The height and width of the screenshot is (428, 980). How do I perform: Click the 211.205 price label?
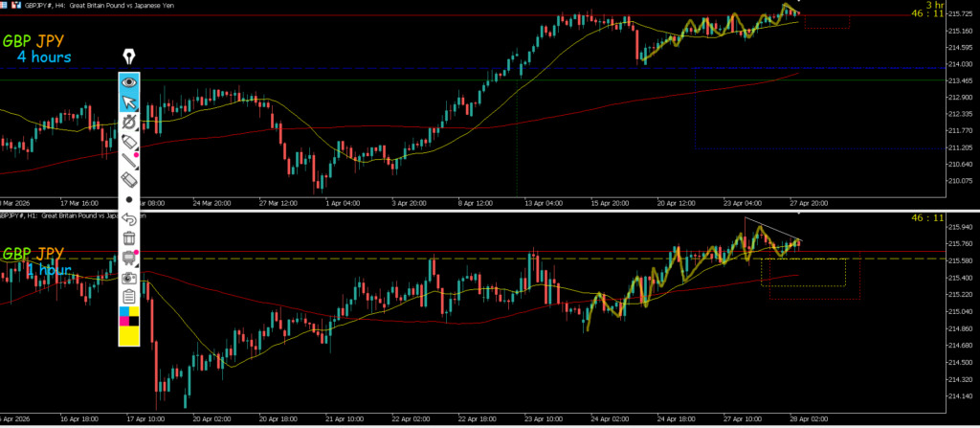tap(962, 147)
